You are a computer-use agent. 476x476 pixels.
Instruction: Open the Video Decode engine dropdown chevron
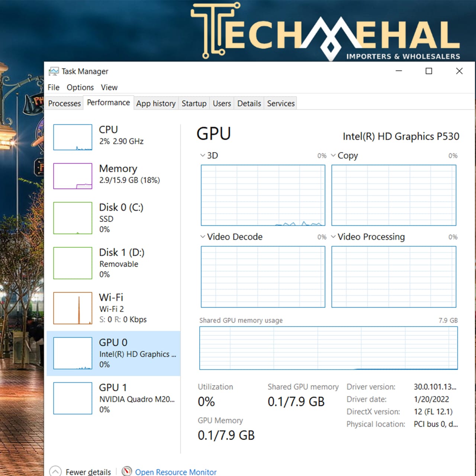click(203, 237)
